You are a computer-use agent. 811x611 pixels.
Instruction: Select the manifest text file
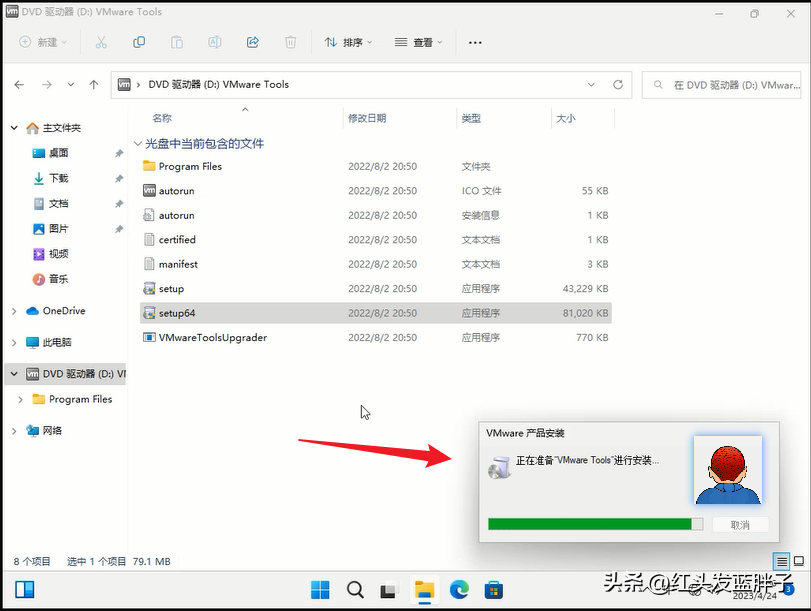(x=376, y=264)
